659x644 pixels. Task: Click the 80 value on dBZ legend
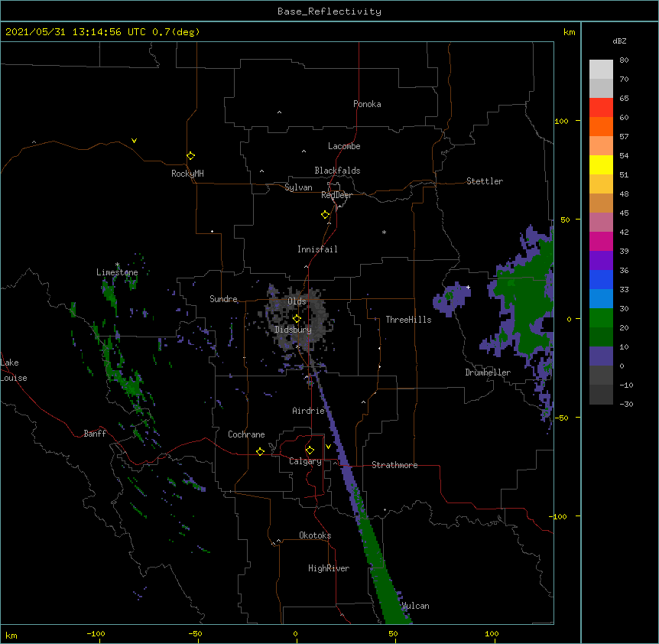624,60
